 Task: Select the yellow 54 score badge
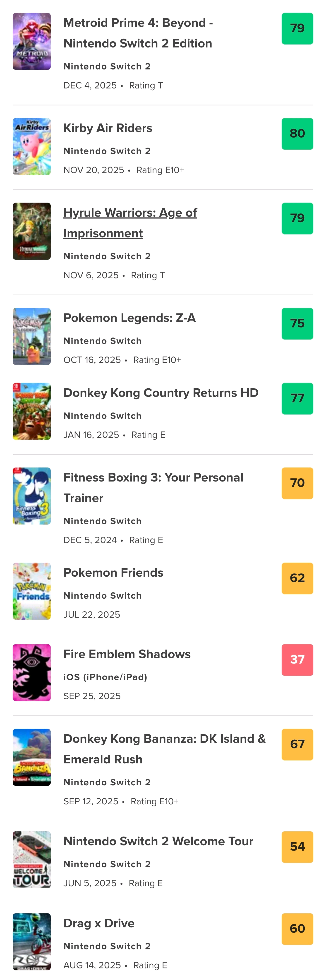coord(297,846)
